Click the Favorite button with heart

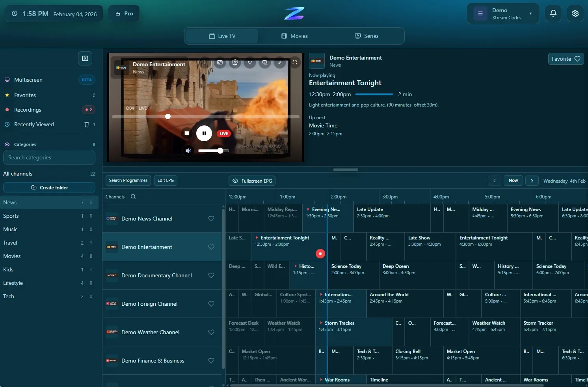tap(566, 59)
